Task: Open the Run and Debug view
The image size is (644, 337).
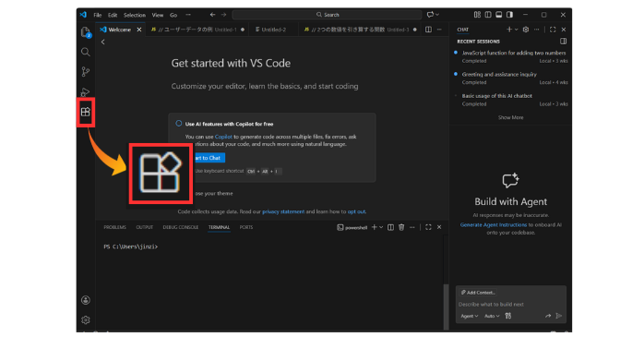Action: 86,91
